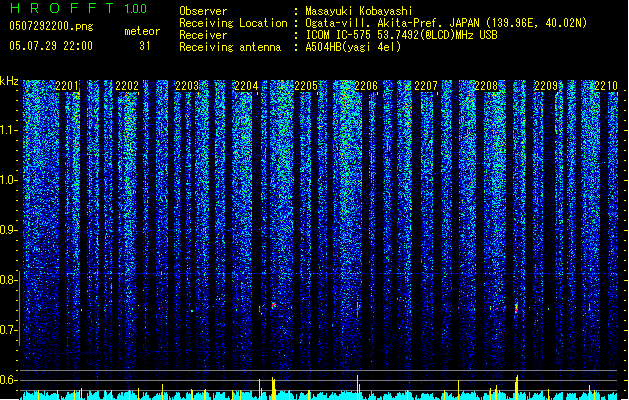Viewport: 629px width, 400px height.
Task: Click the 2209 time marker
Action: [546, 86]
